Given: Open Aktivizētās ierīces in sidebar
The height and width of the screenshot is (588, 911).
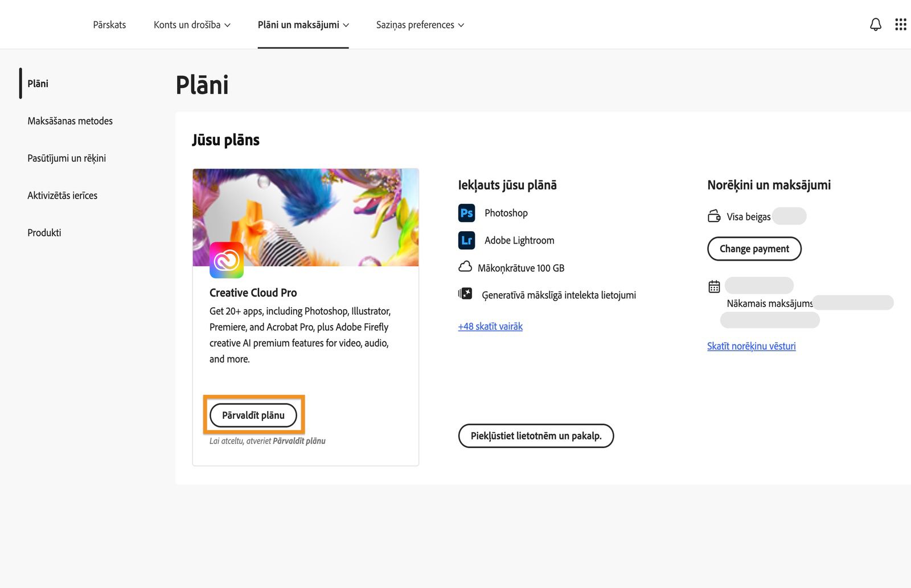Looking at the screenshot, I should click(62, 195).
